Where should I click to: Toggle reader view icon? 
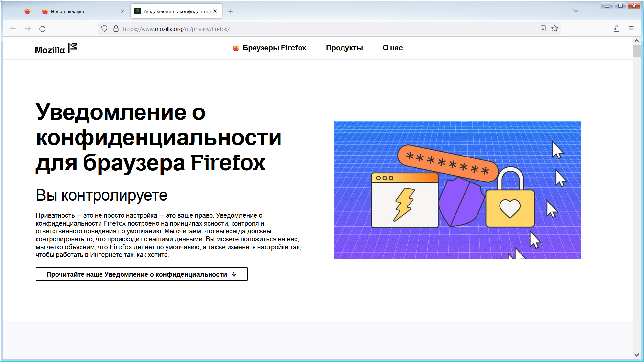[543, 29]
